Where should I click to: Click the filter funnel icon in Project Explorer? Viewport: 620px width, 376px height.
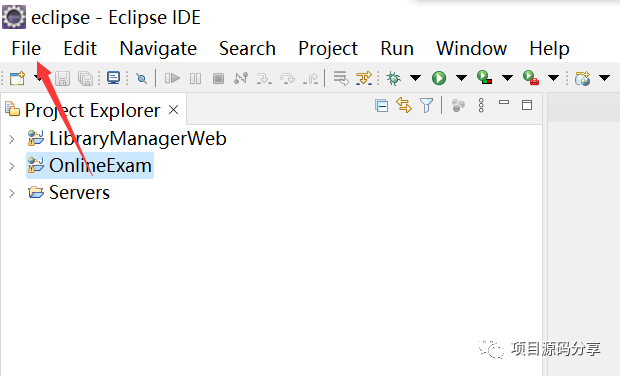pos(427,106)
